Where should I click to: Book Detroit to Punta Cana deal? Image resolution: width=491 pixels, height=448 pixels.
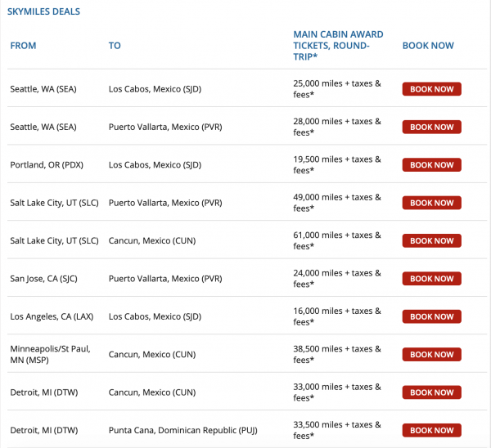coord(431,430)
